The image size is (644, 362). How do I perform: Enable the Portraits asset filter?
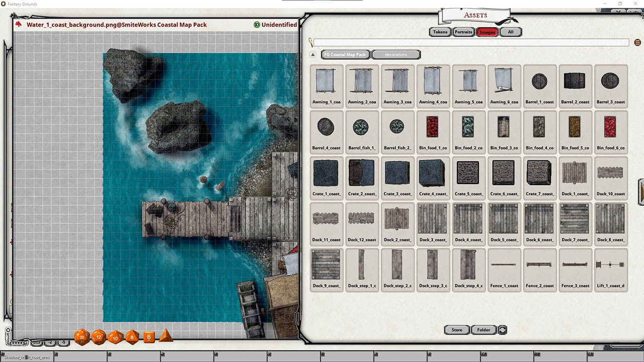pyautogui.click(x=463, y=32)
